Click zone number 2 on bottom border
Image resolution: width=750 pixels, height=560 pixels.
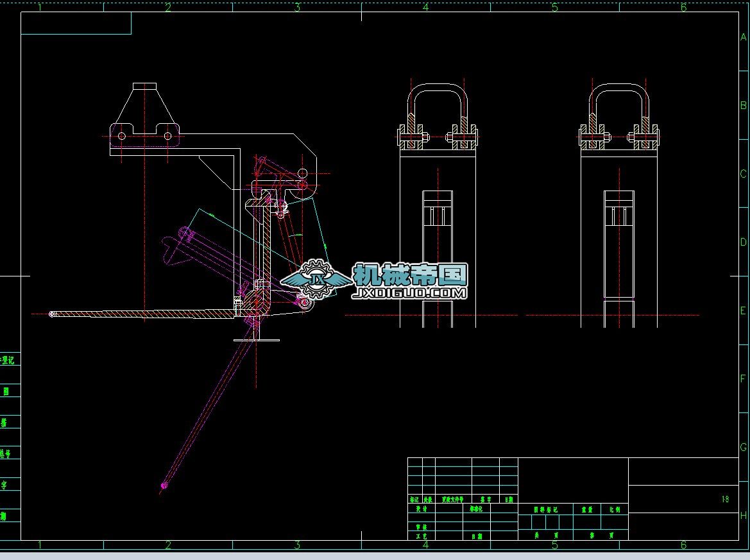(168, 545)
